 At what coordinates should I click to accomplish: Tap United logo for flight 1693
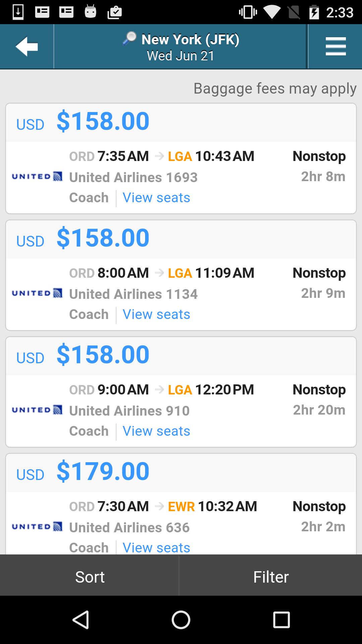pos(37,176)
